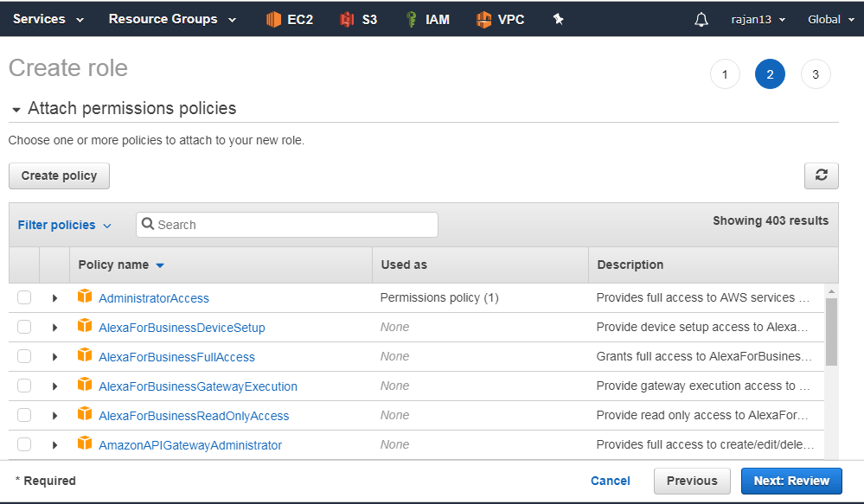Expand the AdministratorAccess policy details
The height and width of the screenshot is (504, 864).
point(54,298)
